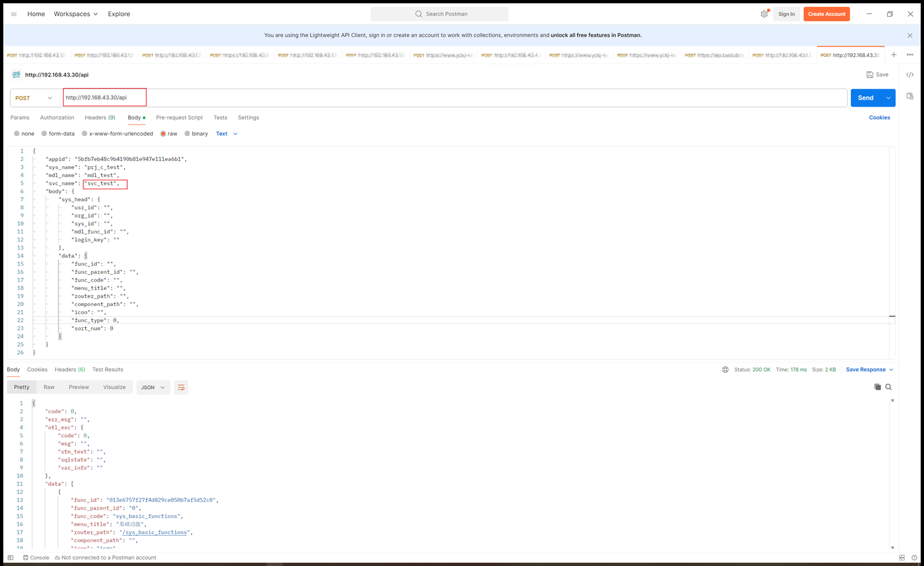Open the Send options arrow
924x566 pixels.
coord(889,98)
